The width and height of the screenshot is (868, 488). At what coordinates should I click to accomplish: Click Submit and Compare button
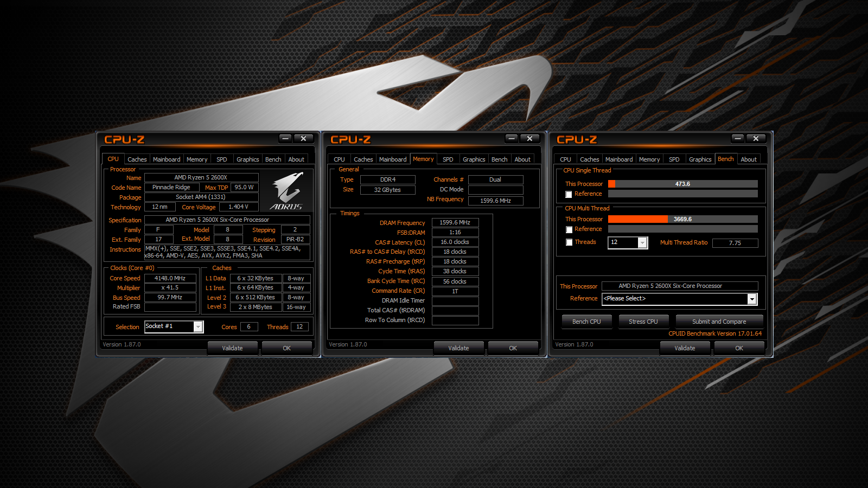[x=719, y=322]
